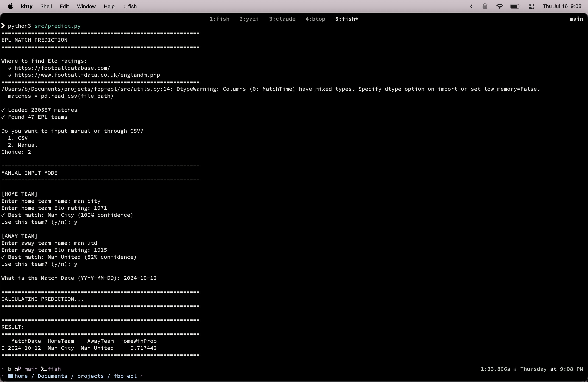This screenshot has height=382, width=588.
Task: Click the '[AWAY TEAM]' label
Action: point(19,236)
